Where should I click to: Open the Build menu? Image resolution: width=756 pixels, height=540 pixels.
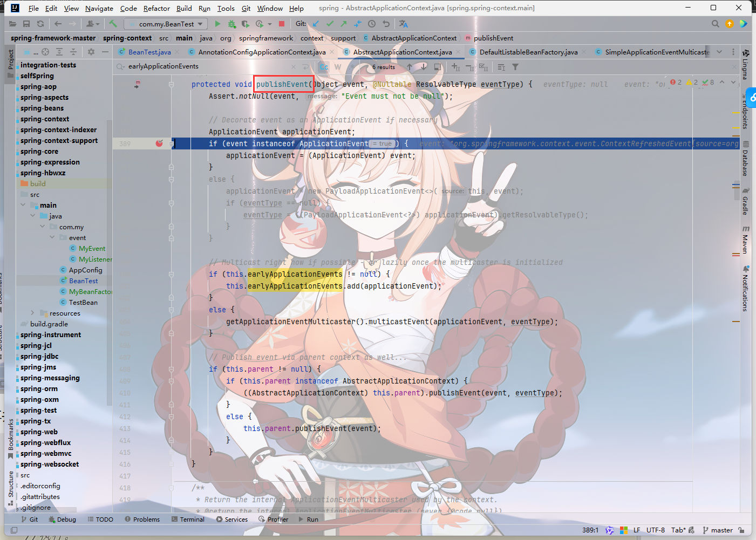[x=184, y=8]
